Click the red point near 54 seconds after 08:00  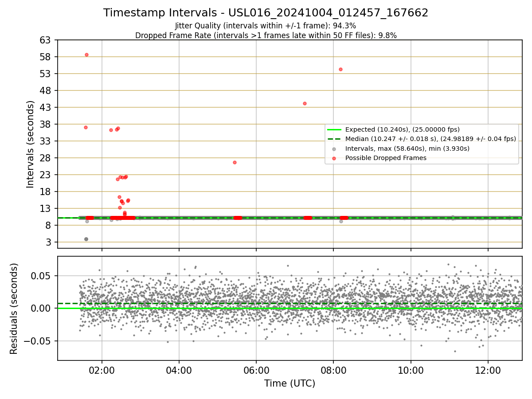340,69
